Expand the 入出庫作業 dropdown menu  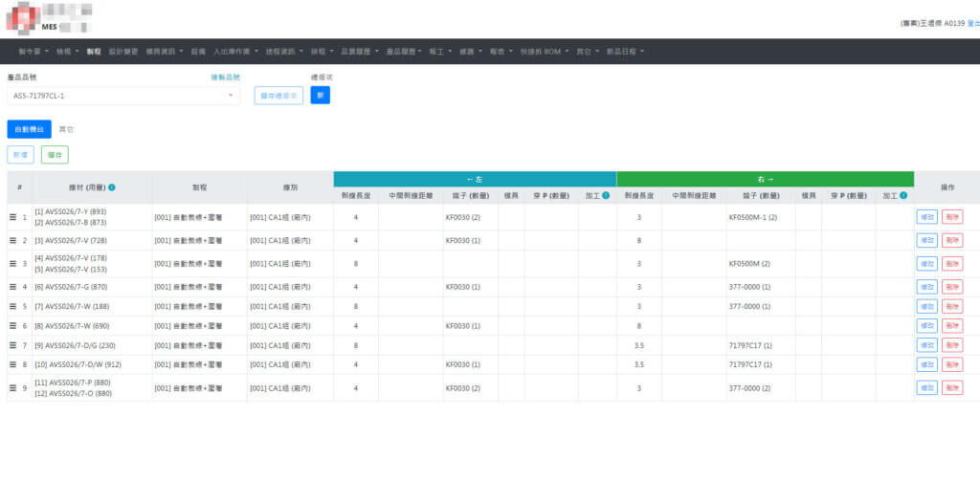pos(234,51)
